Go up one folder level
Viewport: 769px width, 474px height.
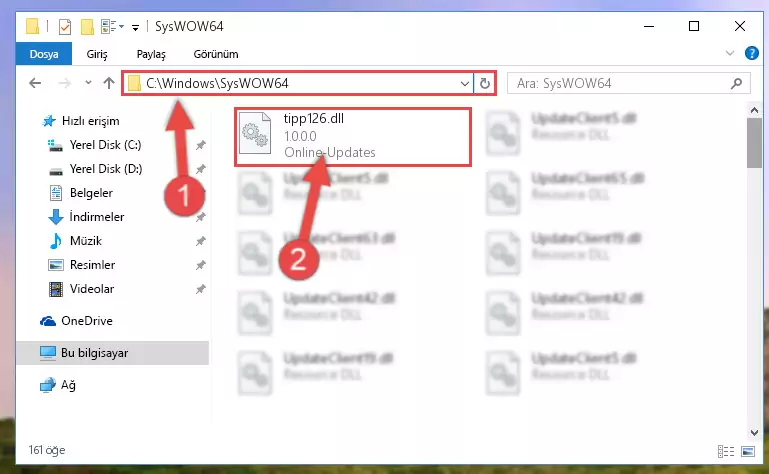[109, 83]
